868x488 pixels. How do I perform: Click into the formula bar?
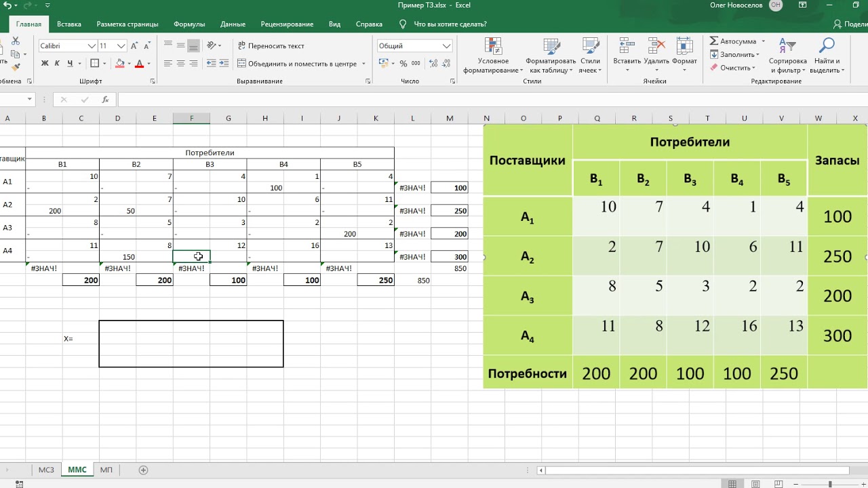pyautogui.click(x=492, y=100)
